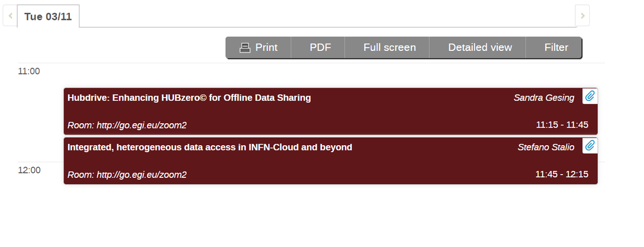Click the room link in INFN-Cloud session
Viewport: 644px width, 247px height.
pos(127,175)
